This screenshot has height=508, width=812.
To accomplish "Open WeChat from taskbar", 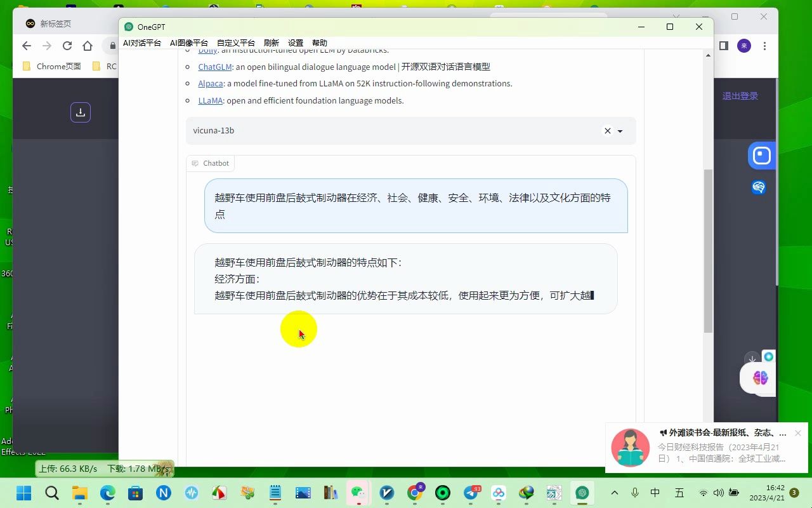I will click(359, 493).
